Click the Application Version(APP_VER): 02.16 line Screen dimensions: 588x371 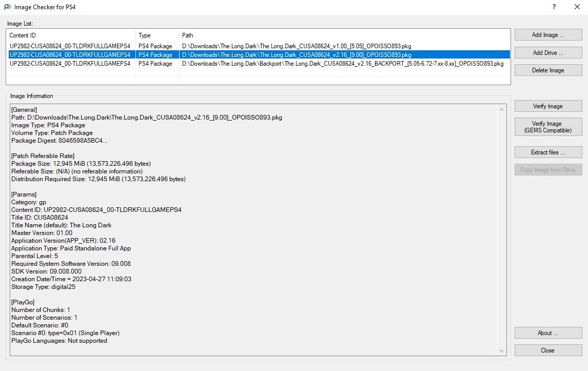[x=64, y=241]
